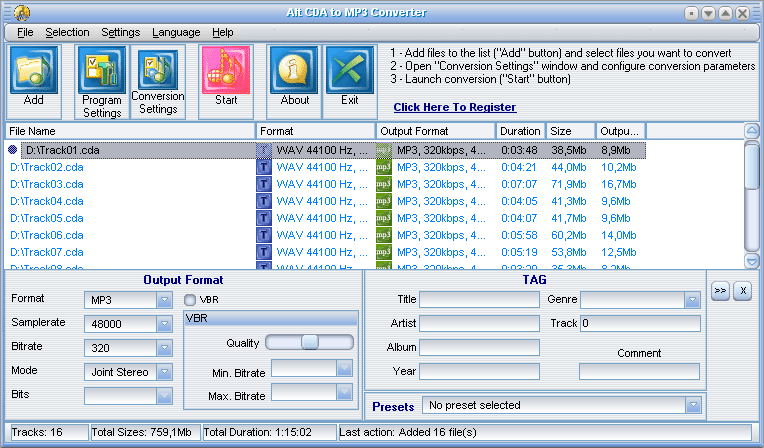Click the format icon in Track07.cda row
764x448 pixels.
(264, 252)
